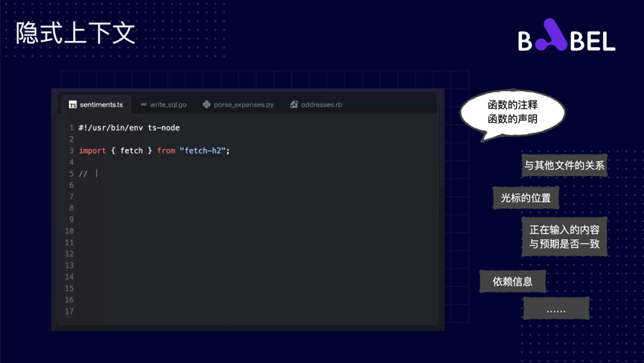Click the "正在输入的内容与预期是否一致" label
The image size is (644, 363).
pos(564,237)
